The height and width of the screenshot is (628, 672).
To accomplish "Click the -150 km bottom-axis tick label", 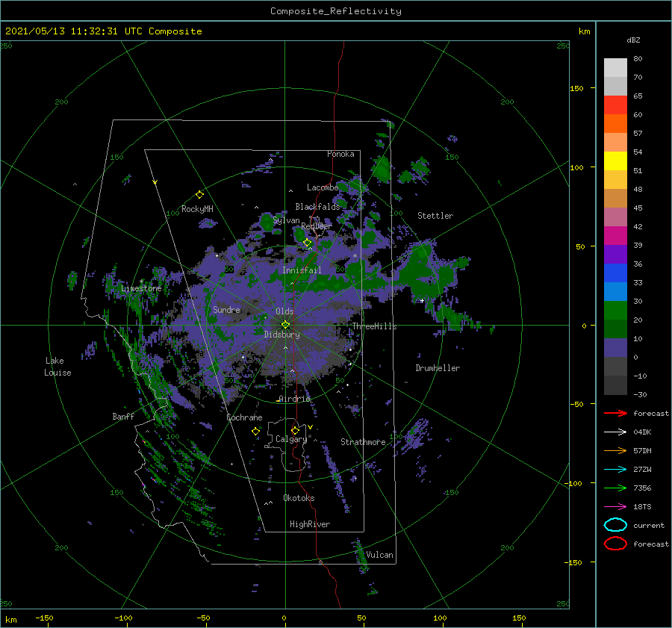I will pos(44,618).
